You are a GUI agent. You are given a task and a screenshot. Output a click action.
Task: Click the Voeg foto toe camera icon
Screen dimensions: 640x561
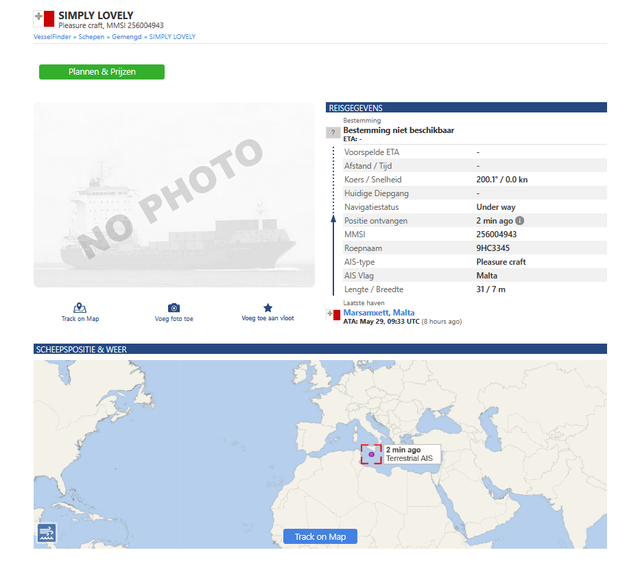tap(174, 307)
